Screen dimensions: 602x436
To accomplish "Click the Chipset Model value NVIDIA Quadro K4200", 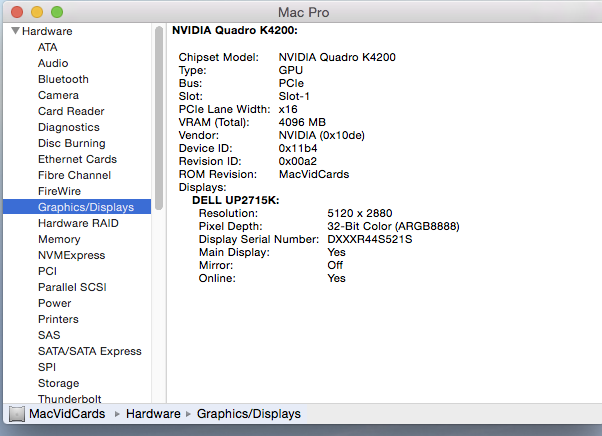I will coord(337,57).
